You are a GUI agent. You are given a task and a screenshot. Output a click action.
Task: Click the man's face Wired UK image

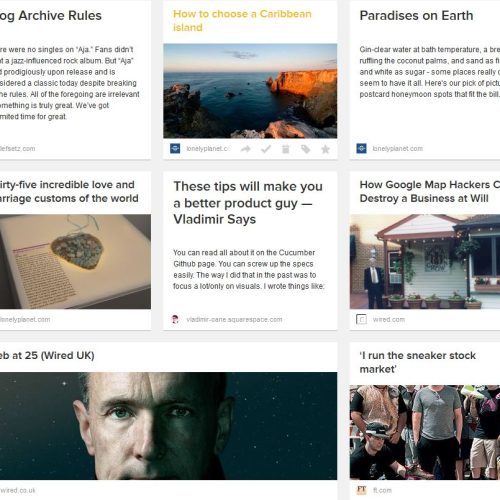[168, 426]
